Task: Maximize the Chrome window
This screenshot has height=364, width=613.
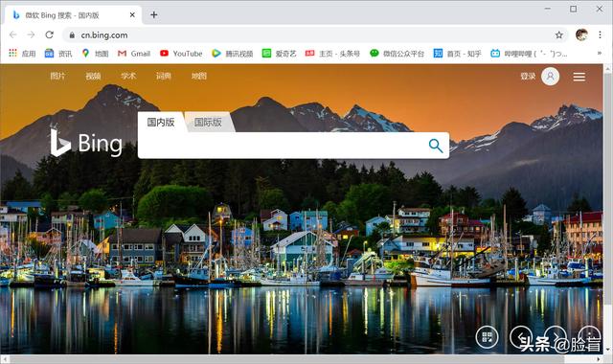Action: (x=573, y=9)
